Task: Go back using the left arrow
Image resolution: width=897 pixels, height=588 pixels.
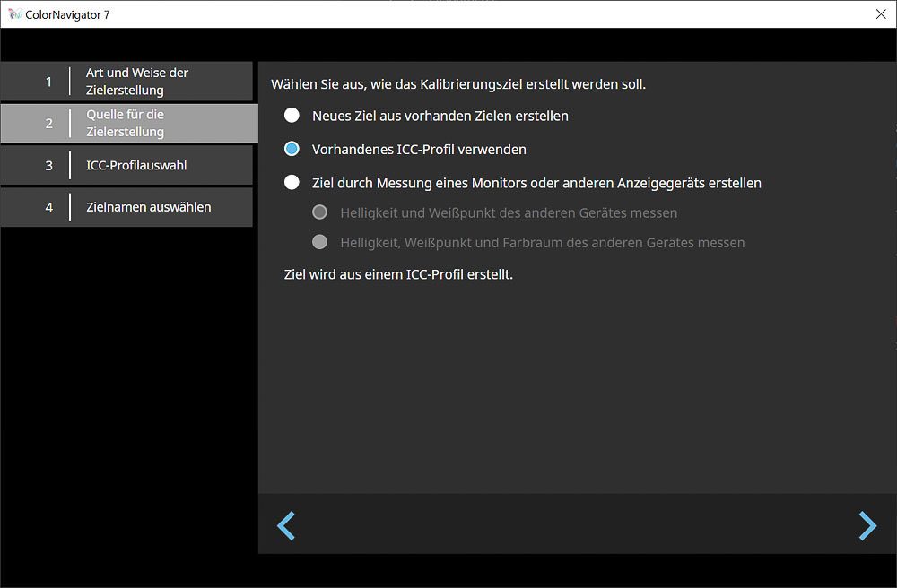Action: point(286,526)
